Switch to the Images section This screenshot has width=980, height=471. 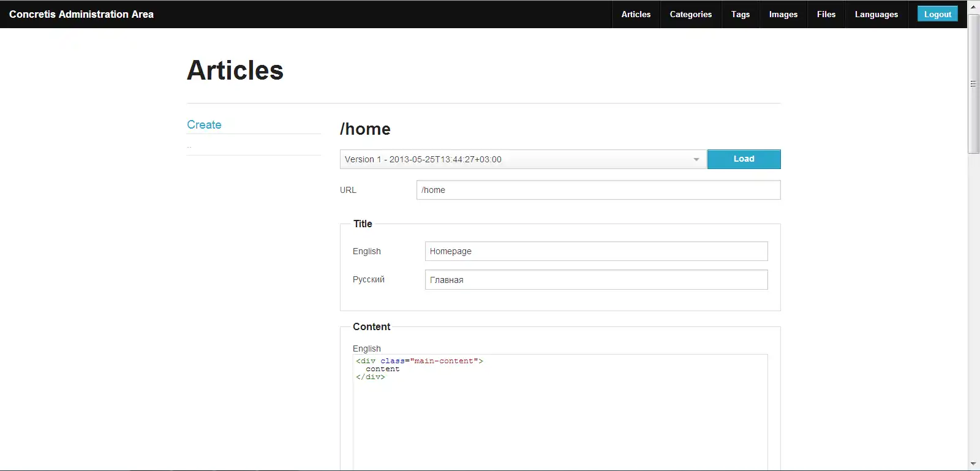(783, 14)
